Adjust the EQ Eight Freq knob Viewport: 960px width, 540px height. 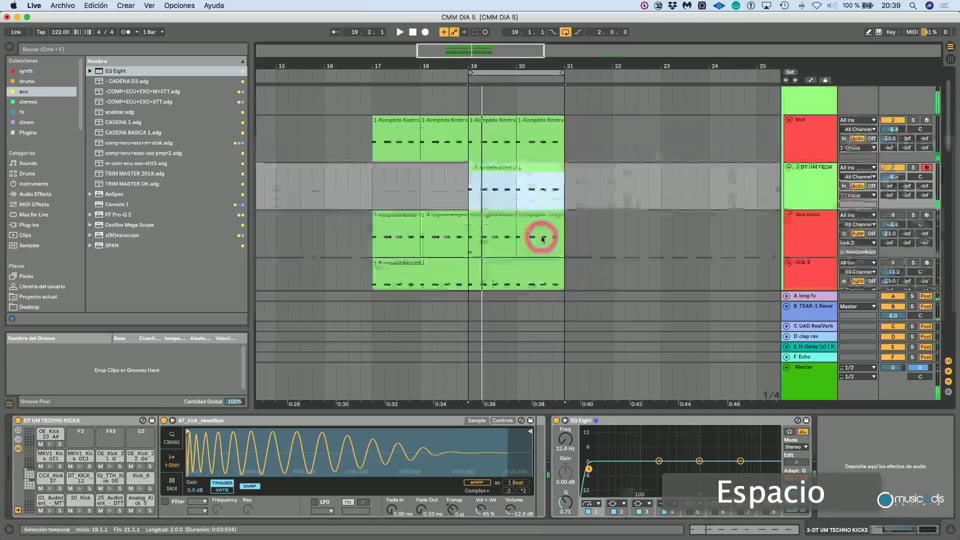coord(565,439)
